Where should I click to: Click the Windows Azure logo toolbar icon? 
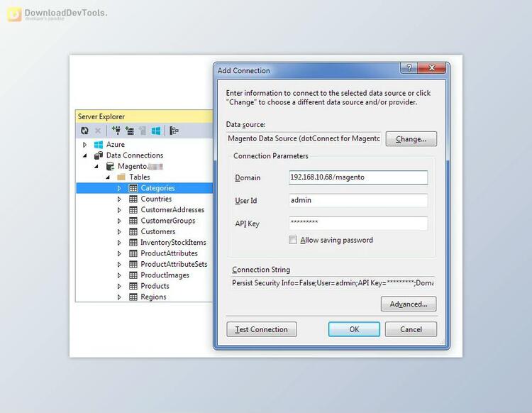[156, 131]
